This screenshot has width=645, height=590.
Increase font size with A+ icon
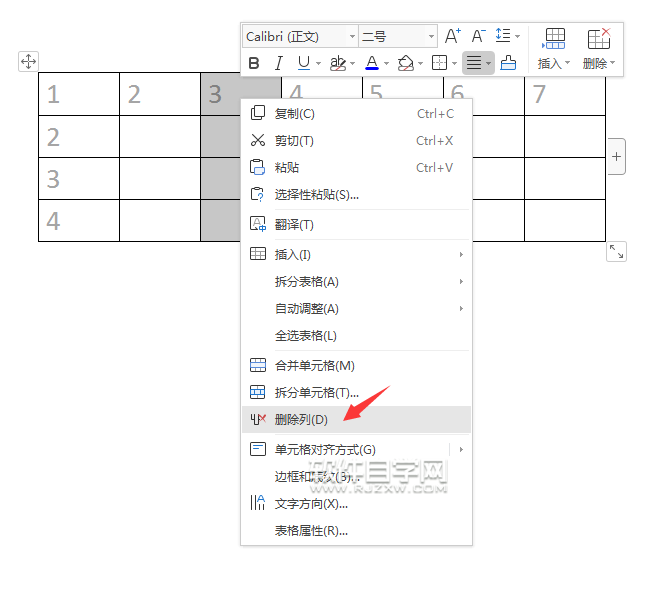tap(453, 36)
